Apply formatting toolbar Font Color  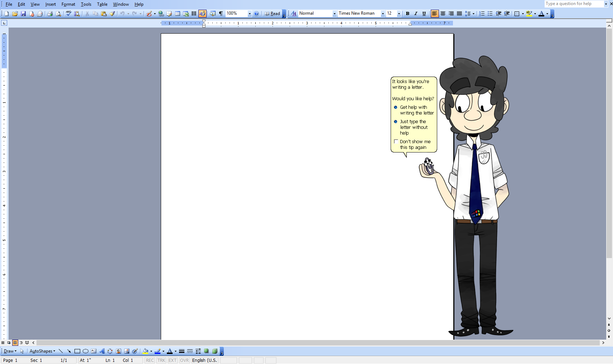coord(541,14)
